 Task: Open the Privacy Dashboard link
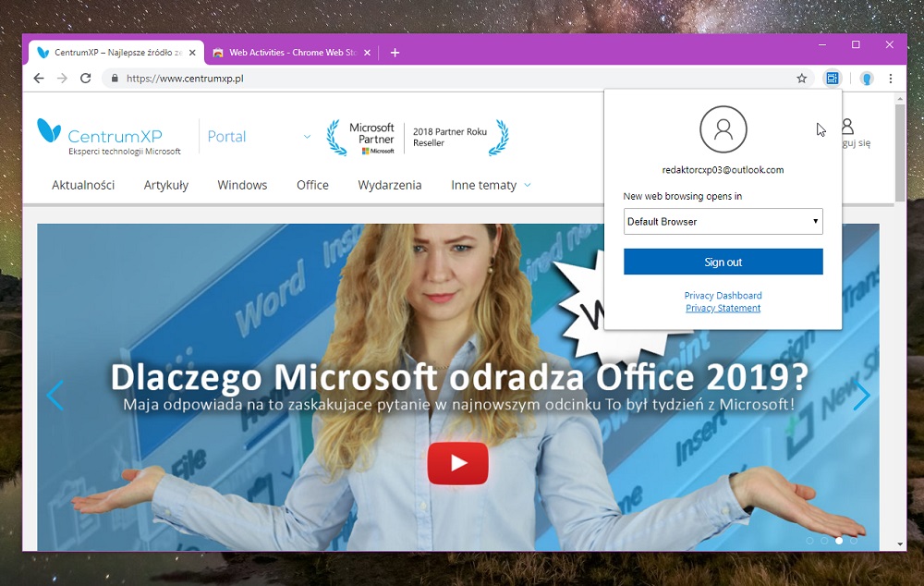pos(723,296)
